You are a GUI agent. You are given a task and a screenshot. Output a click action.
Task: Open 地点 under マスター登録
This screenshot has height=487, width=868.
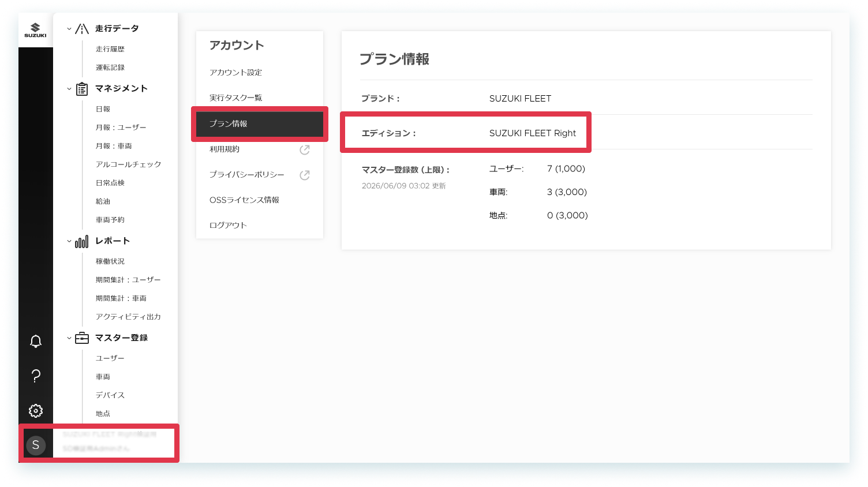click(103, 414)
